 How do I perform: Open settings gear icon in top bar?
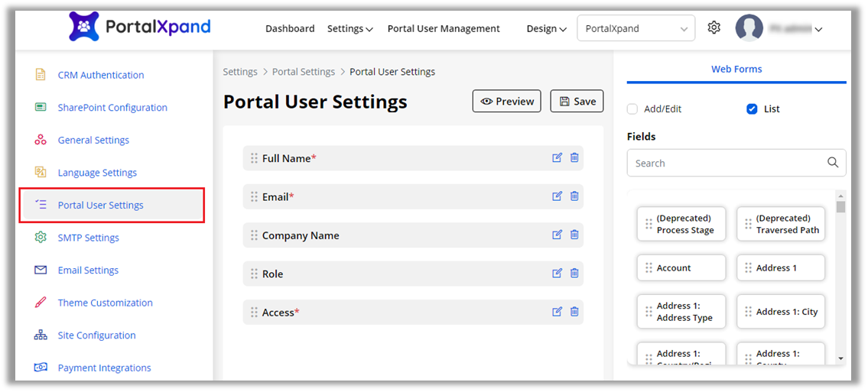714,28
